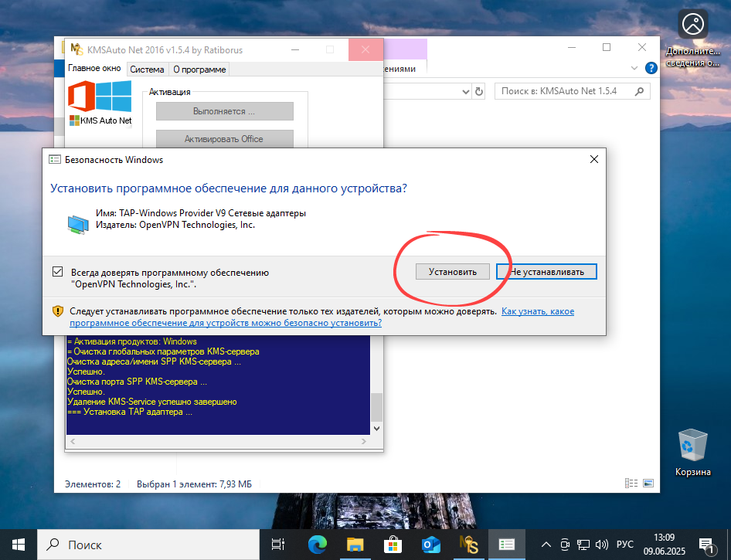Click the circled Установить button
The image size is (731, 560).
(x=452, y=271)
